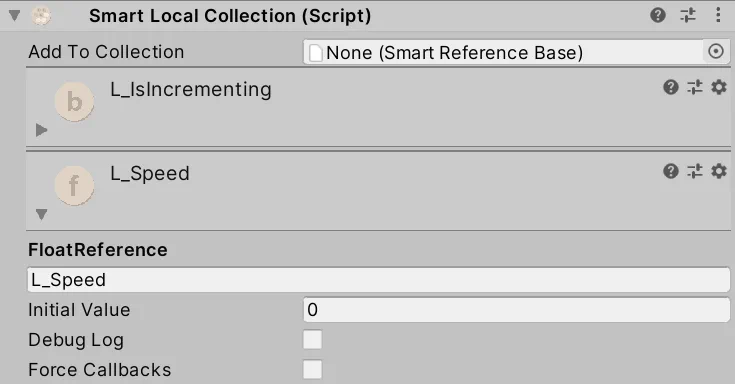Click the float 'f' icon of L_Speed
Image resolution: width=735 pixels, height=384 pixels.
tap(74, 186)
